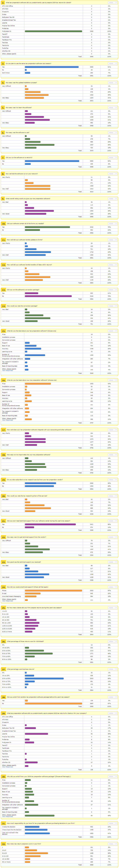This screenshot has height=868, width=119.
Task: View responses for question 24 technical support
Action: click(7, 601)
